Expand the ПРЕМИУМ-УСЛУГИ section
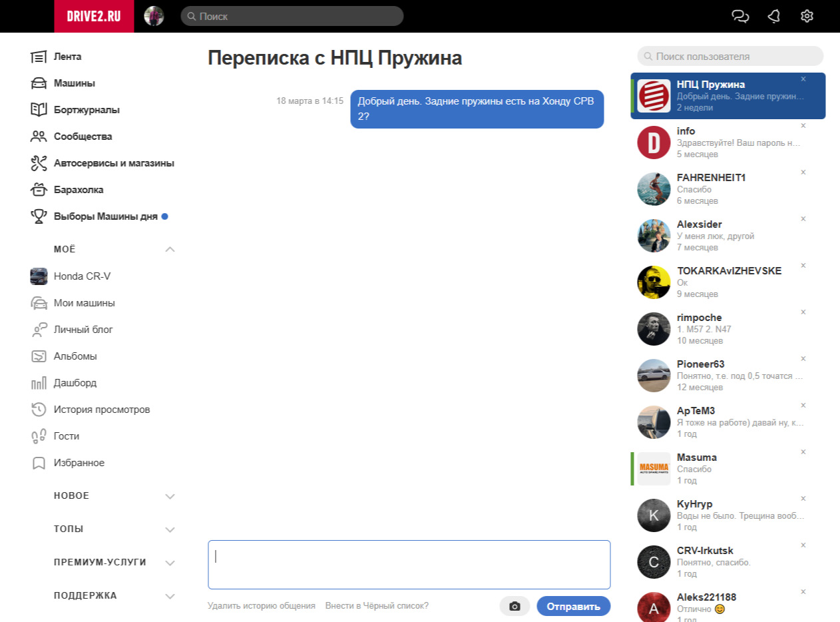Viewport: 840px width, 622px height. pos(170,563)
